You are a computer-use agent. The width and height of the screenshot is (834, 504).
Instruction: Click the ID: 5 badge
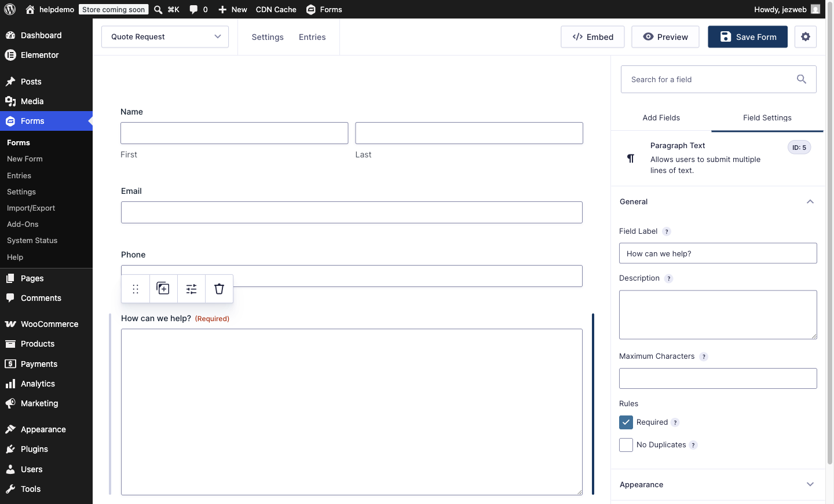[799, 148]
